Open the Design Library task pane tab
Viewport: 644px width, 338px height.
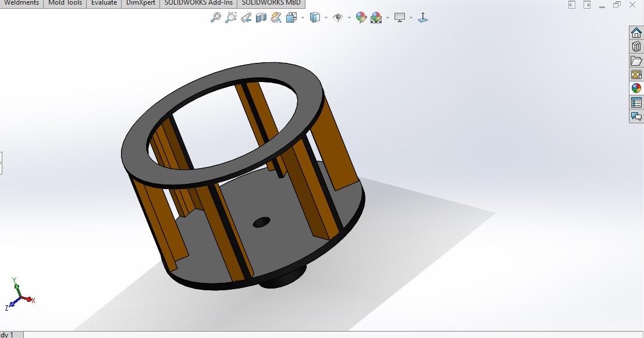(636, 47)
